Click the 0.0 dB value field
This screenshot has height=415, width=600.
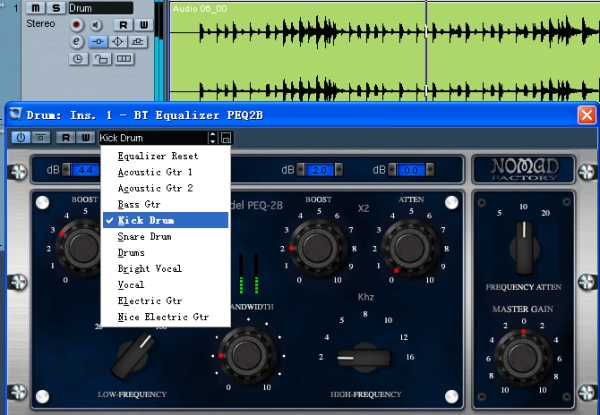[411, 170]
